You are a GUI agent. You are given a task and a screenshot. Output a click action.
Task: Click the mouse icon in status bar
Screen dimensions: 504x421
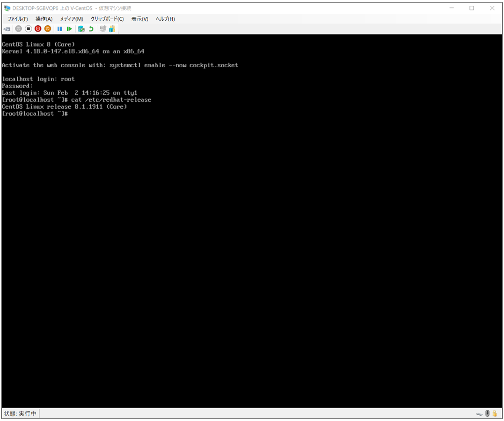click(487, 414)
